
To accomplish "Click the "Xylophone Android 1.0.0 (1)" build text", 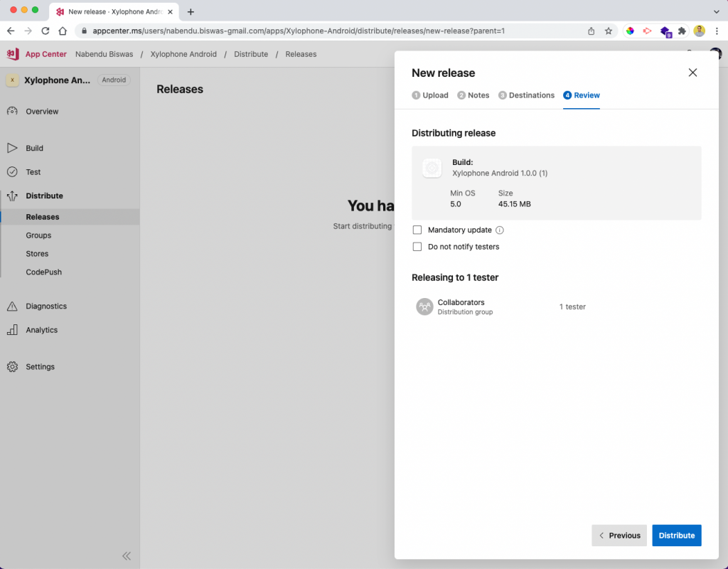I will pos(500,174).
